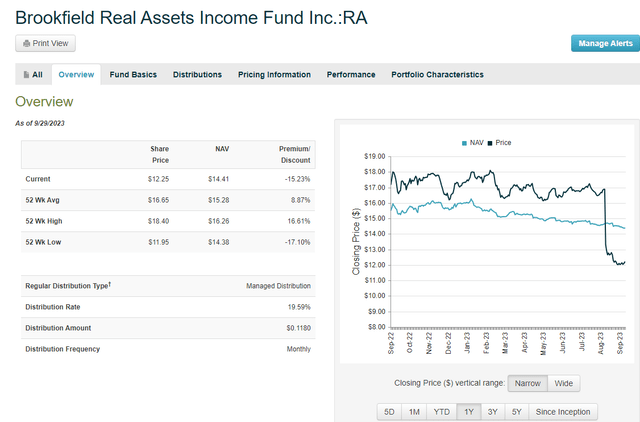Open the Manage Alerts button
The height and width of the screenshot is (422, 640).
pyautogui.click(x=605, y=43)
